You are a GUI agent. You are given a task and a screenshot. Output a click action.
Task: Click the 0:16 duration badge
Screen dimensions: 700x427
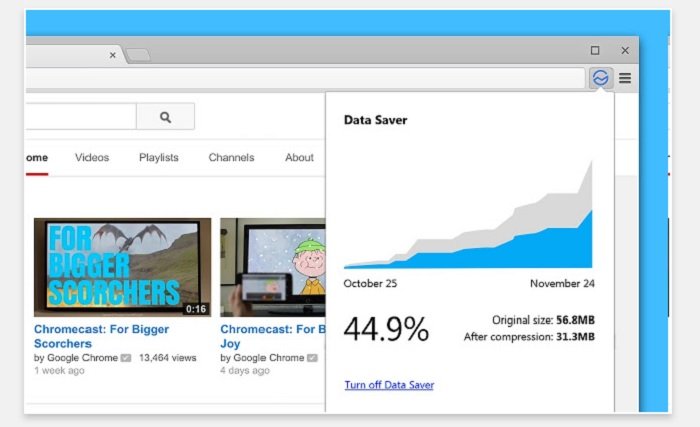tap(196, 309)
